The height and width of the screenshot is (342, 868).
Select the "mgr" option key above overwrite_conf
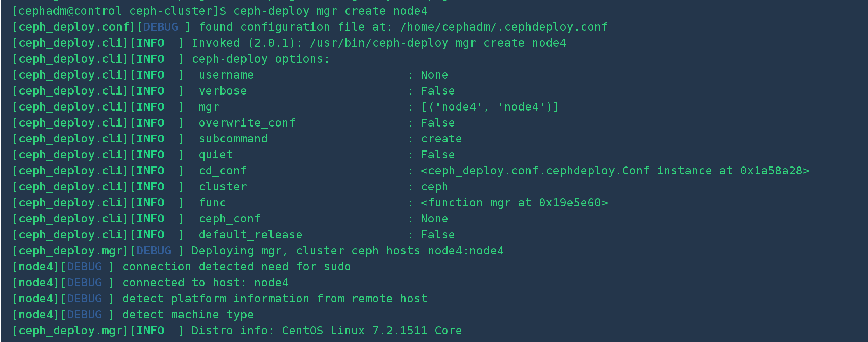coord(209,107)
